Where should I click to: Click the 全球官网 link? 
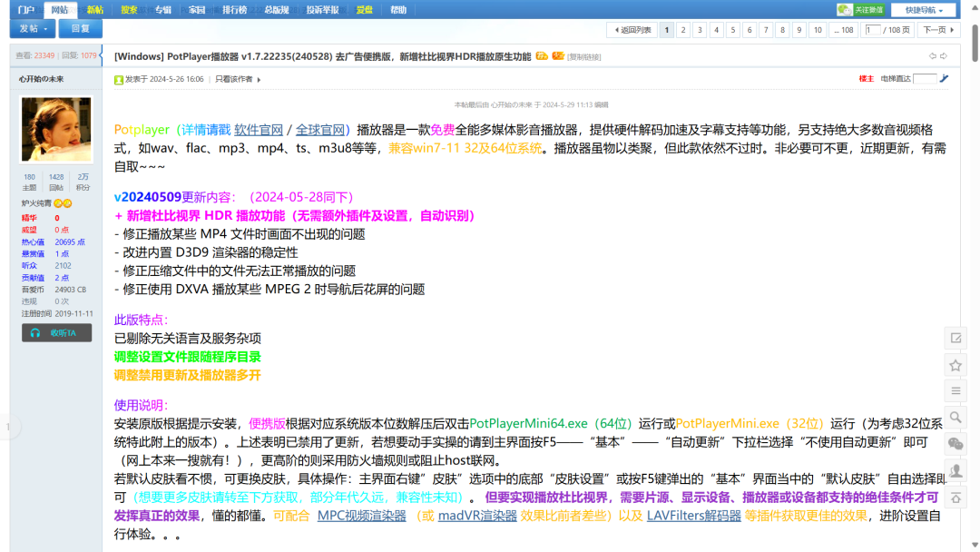coord(320,130)
